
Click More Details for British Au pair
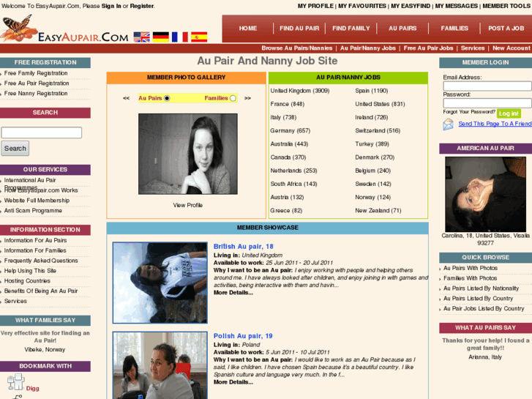233,292
